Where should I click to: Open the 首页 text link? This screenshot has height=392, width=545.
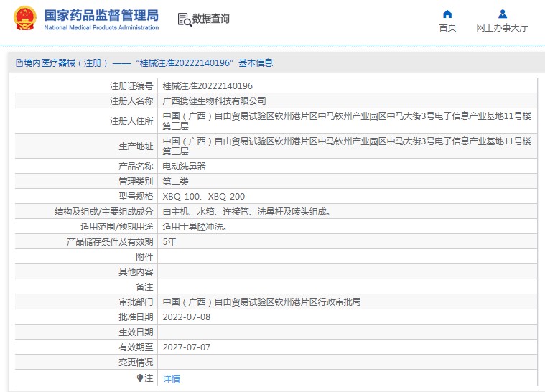point(447,28)
